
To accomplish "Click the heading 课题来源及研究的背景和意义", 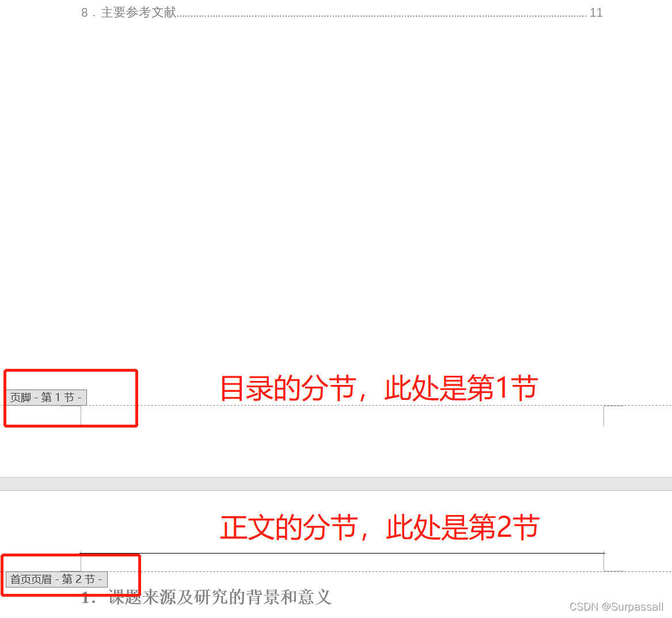I will pos(219,597).
